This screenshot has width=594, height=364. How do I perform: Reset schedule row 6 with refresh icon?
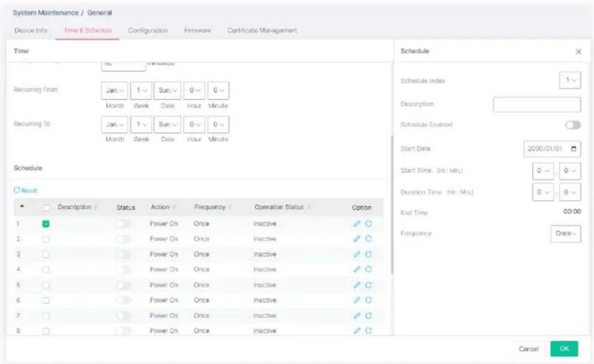368,300
